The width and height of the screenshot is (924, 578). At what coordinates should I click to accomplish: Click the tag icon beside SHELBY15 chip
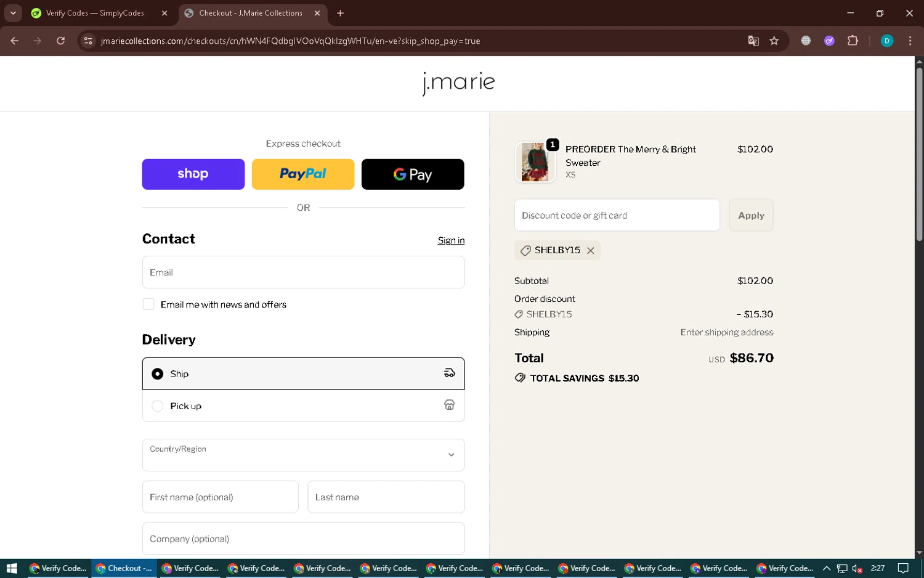click(525, 251)
